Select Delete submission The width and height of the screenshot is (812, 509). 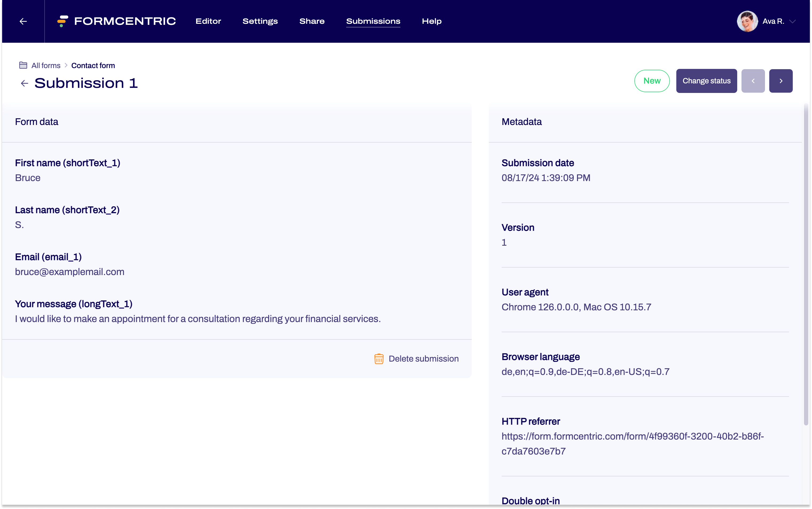point(424,359)
